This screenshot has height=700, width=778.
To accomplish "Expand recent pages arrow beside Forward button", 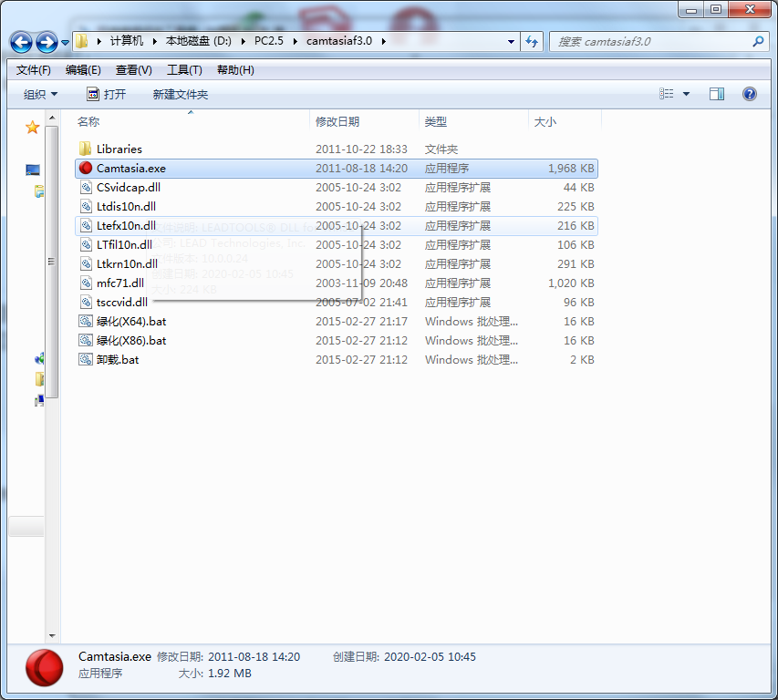I will click(65, 43).
